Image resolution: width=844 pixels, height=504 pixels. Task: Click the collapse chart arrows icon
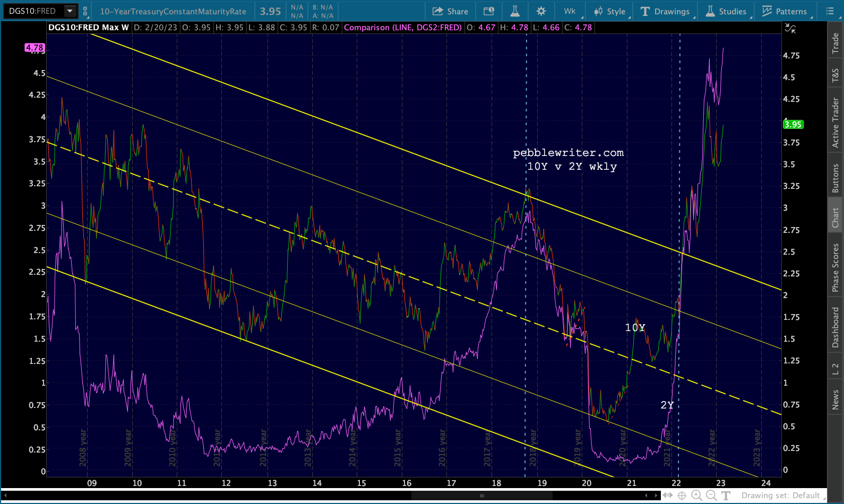point(790,29)
